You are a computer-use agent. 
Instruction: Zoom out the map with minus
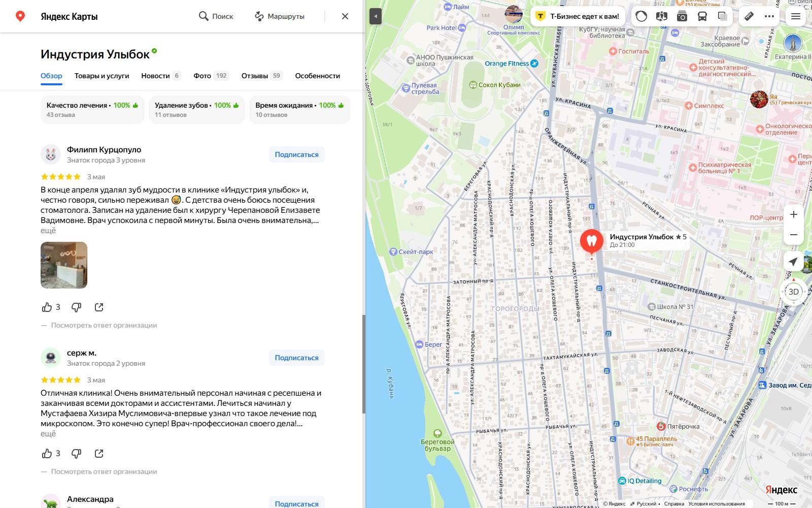click(x=794, y=235)
